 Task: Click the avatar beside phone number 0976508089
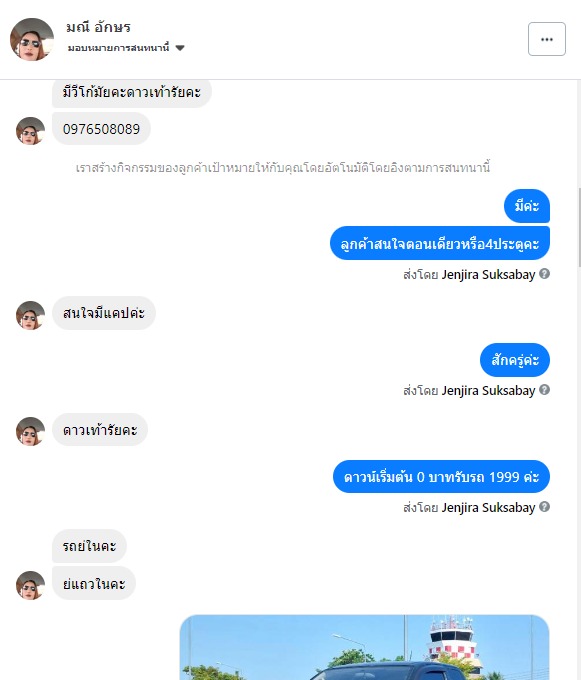tap(30, 131)
